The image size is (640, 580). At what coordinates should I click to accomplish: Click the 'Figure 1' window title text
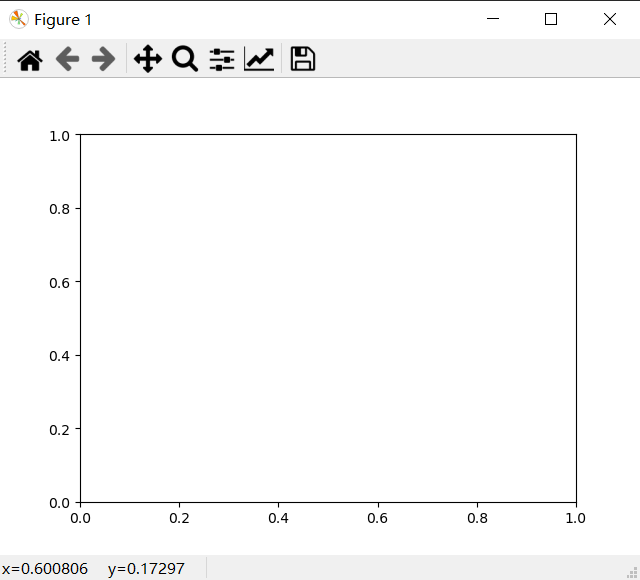coord(63,20)
